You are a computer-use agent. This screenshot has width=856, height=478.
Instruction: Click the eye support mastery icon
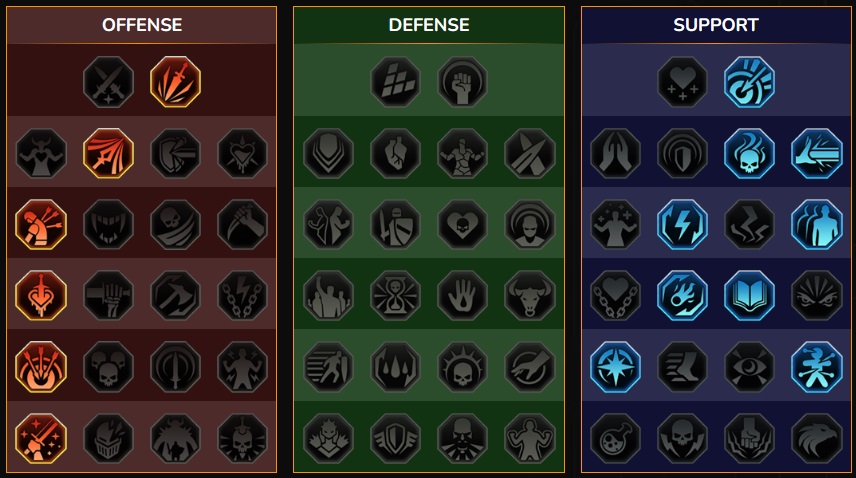[x=749, y=367]
